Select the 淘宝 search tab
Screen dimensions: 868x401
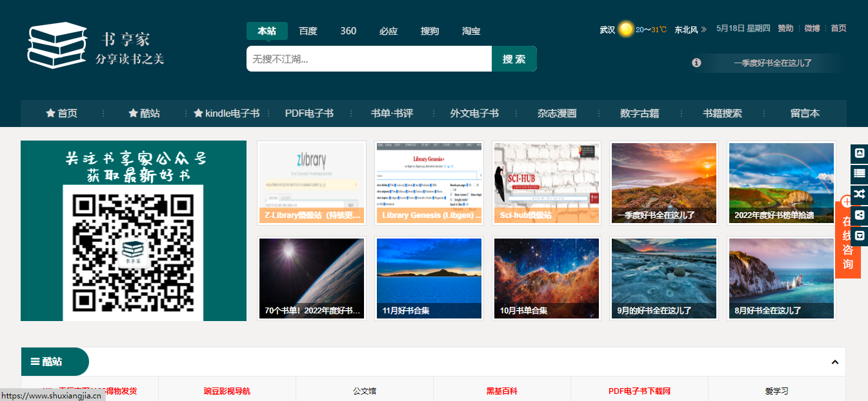point(471,31)
